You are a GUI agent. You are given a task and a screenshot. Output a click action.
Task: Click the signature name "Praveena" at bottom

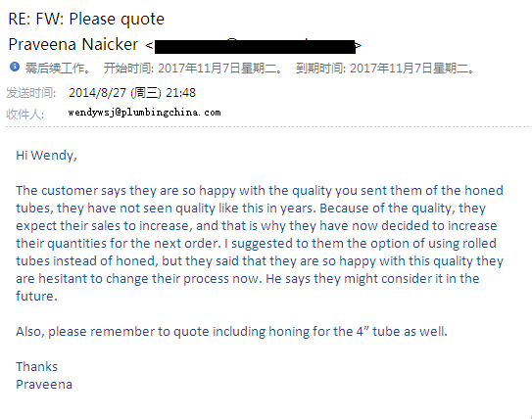click(44, 384)
